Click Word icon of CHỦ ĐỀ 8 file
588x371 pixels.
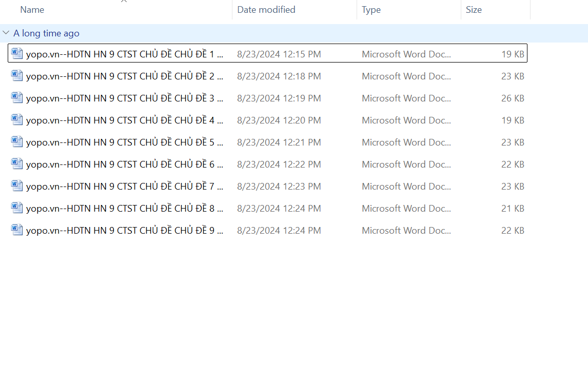pos(17,208)
